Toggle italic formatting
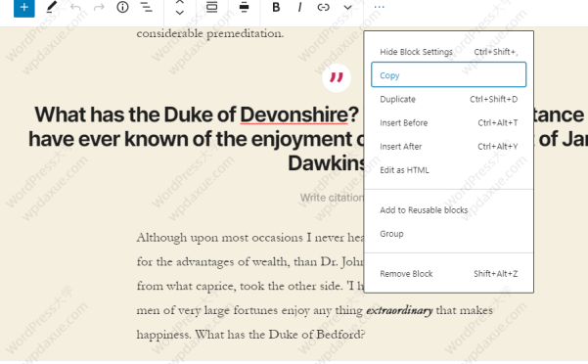 [299, 7]
